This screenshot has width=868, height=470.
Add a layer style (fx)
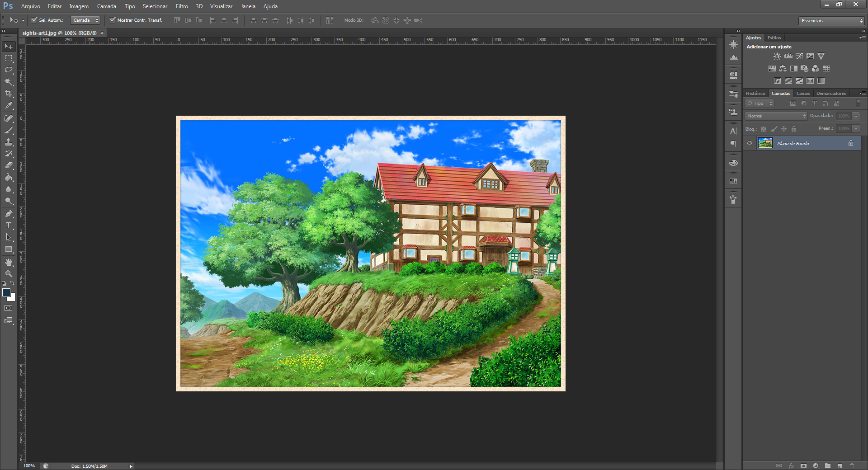(x=791, y=466)
